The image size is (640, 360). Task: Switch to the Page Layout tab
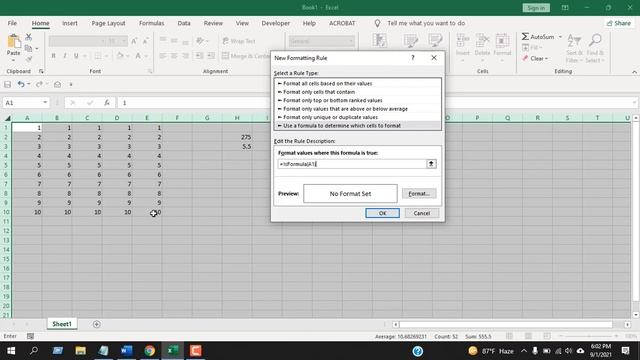point(108,23)
